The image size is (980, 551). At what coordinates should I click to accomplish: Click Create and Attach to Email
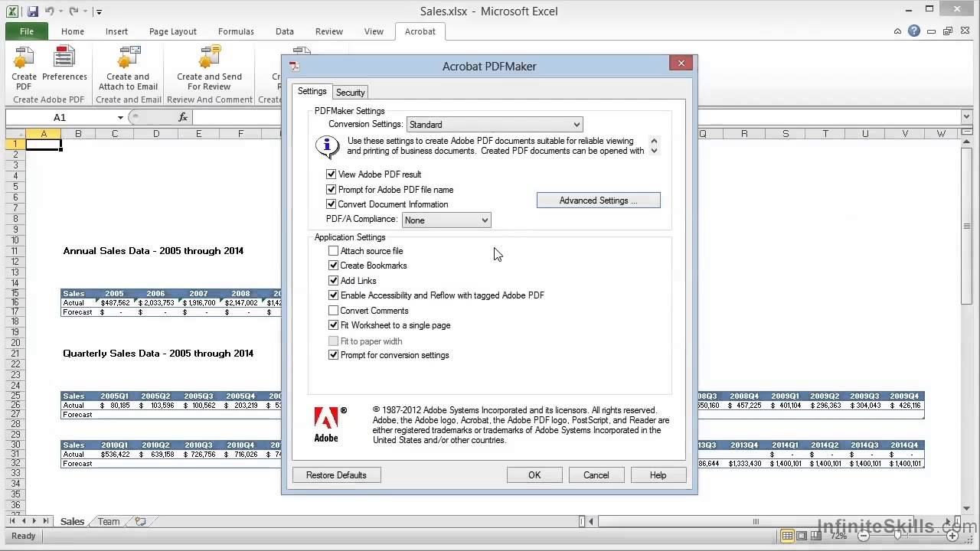(128, 67)
